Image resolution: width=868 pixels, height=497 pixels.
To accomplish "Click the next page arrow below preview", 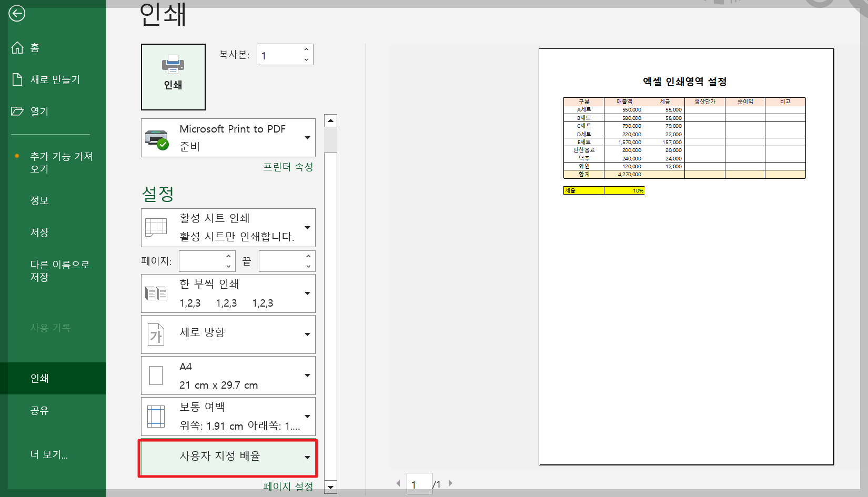I will click(x=450, y=482).
